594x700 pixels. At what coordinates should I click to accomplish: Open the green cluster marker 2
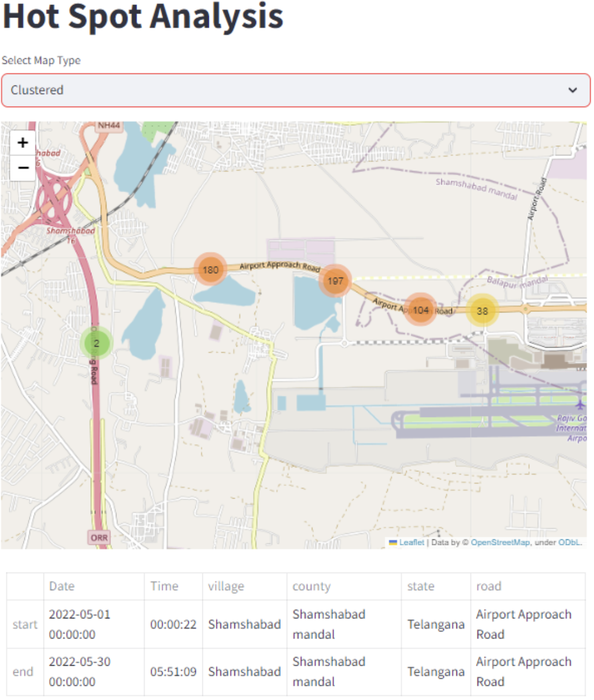(x=96, y=343)
